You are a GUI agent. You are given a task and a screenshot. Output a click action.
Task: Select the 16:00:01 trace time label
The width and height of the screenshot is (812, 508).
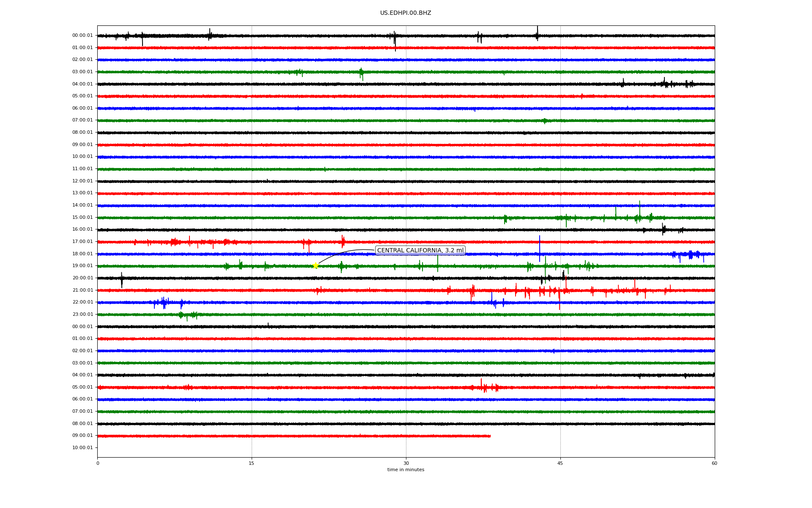(x=82, y=229)
